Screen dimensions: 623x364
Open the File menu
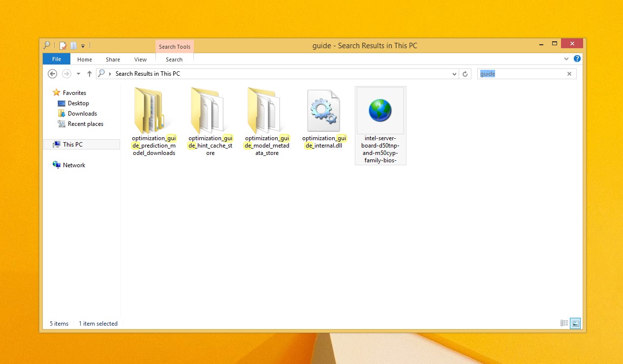[x=57, y=59]
